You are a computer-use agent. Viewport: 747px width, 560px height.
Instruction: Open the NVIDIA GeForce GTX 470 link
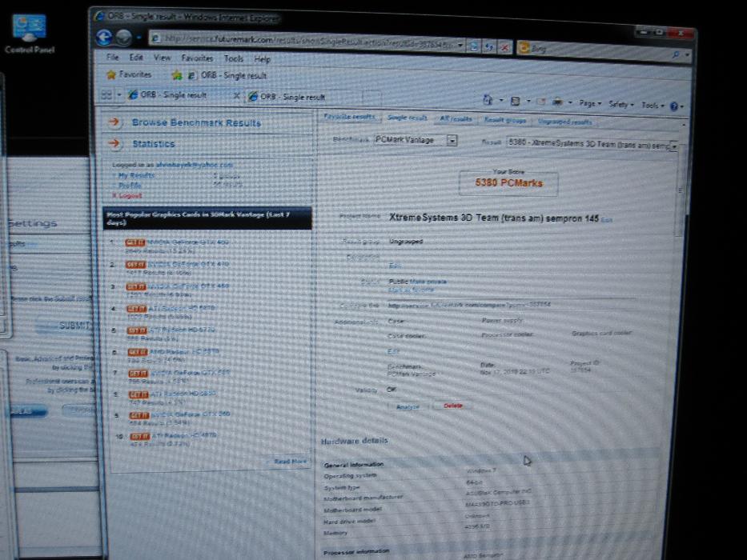188,264
